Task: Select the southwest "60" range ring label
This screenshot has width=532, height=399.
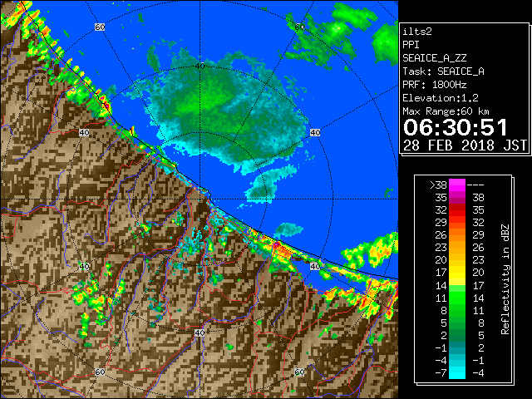Action: click(x=100, y=372)
